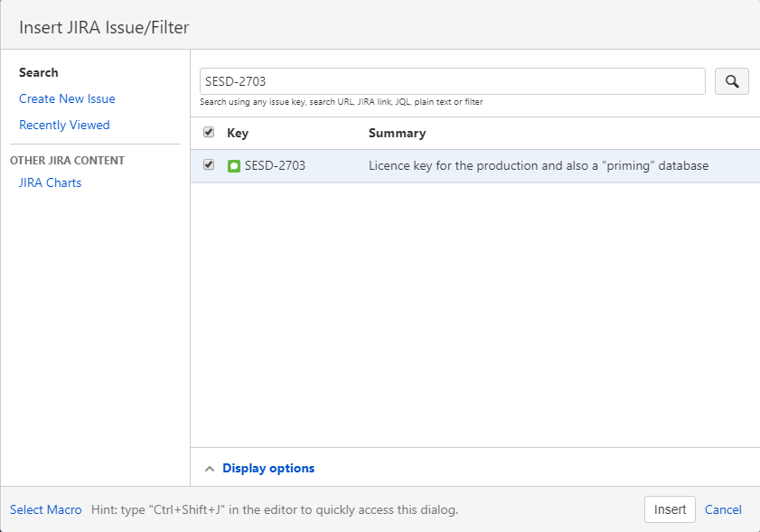Click the Key column header
Viewport: 760px width, 532px height.
click(x=237, y=132)
